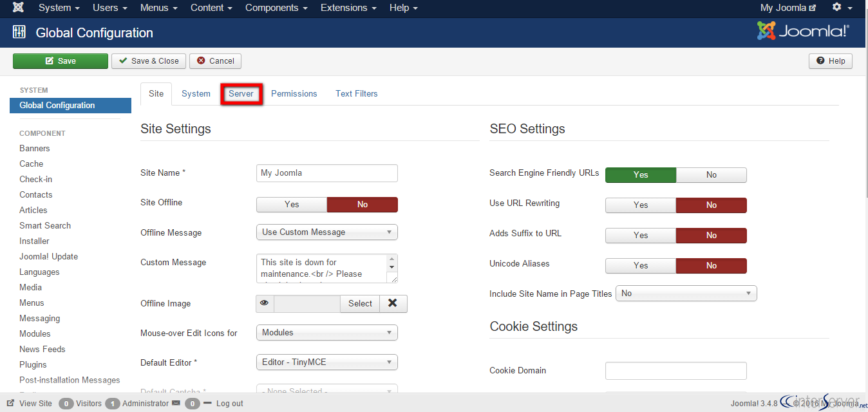This screenshot has width=868, height=412.
Task: Open the Users top menu
Action: pos(109,8)
